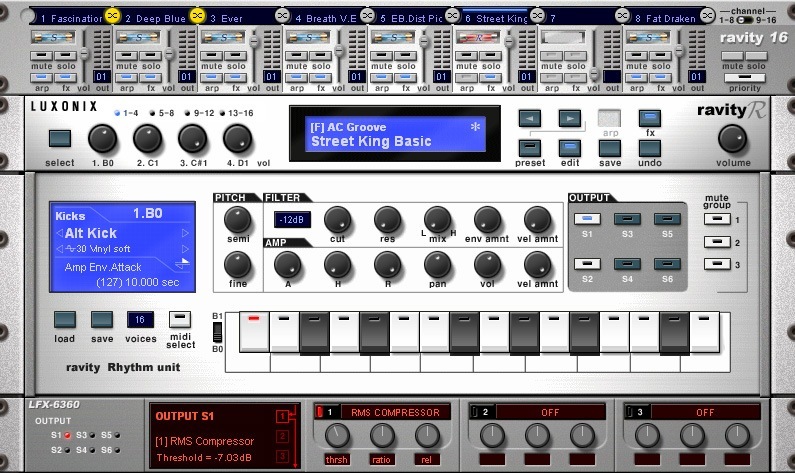Viewport: 795px width, 473px height.
Task: Enable mute group 3
Action: 717,264
